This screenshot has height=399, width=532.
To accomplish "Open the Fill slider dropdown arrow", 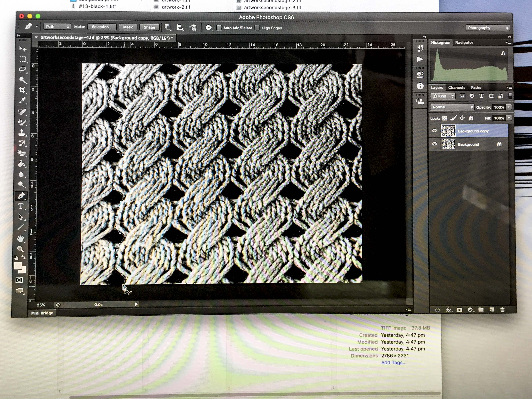I will tap(509, 118).
